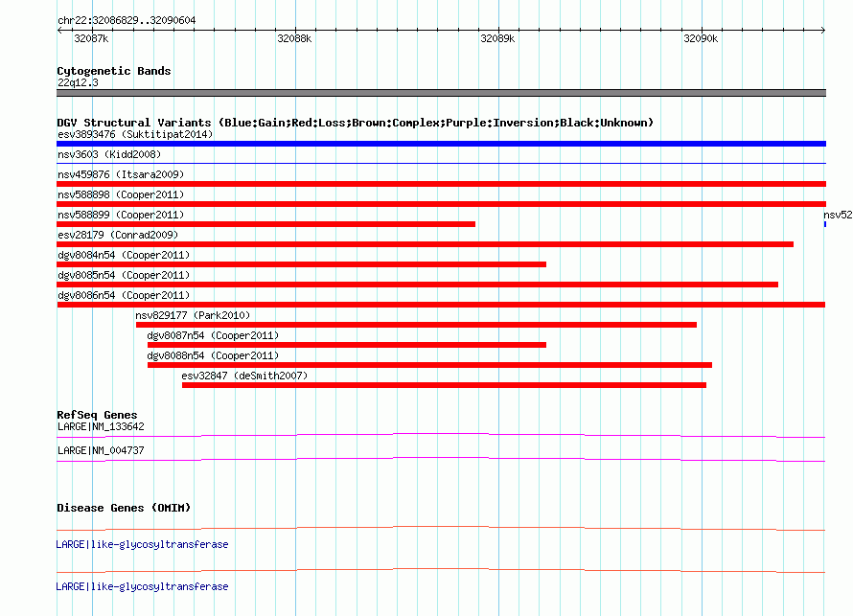Open the dgv8084n54 (Cooper2011) label

click(x=124, y=255)
